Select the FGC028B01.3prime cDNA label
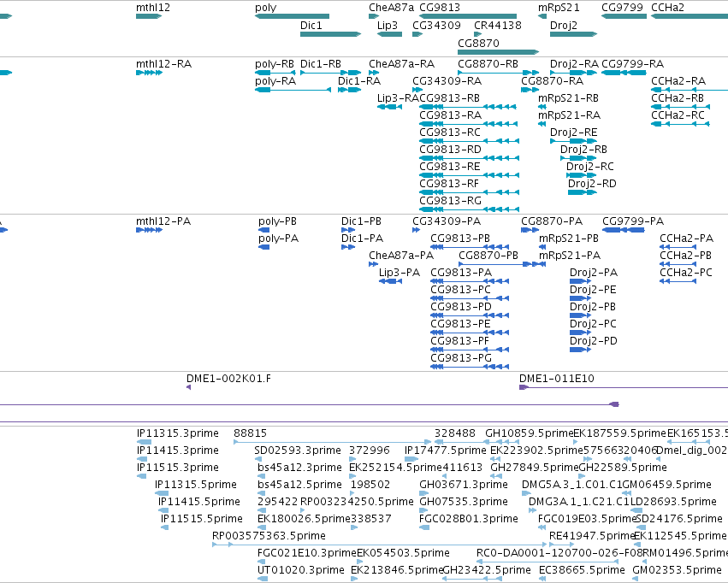This screenshot has width=728, height=583. pos(468,519)
